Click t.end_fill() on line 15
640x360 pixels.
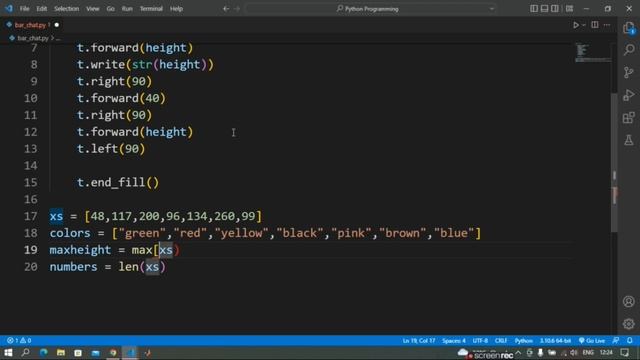118,182
